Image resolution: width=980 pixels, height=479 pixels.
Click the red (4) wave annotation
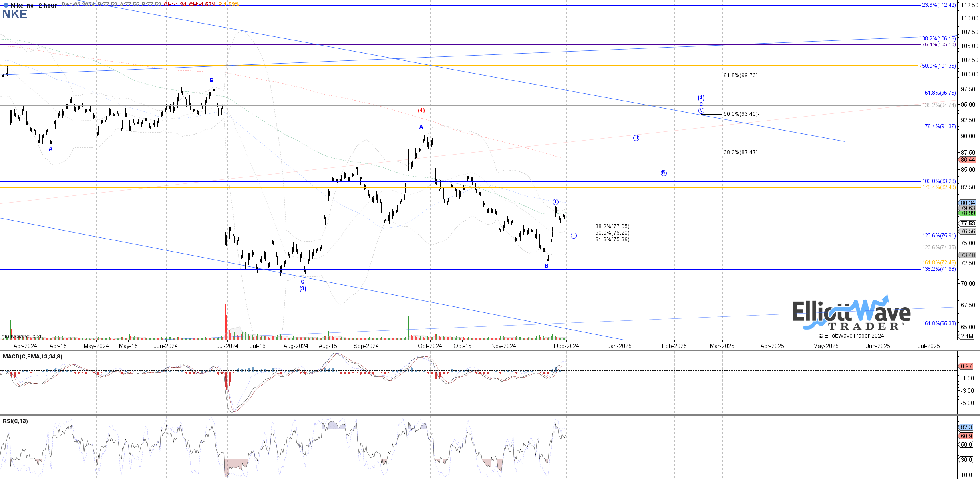point(421,110)
